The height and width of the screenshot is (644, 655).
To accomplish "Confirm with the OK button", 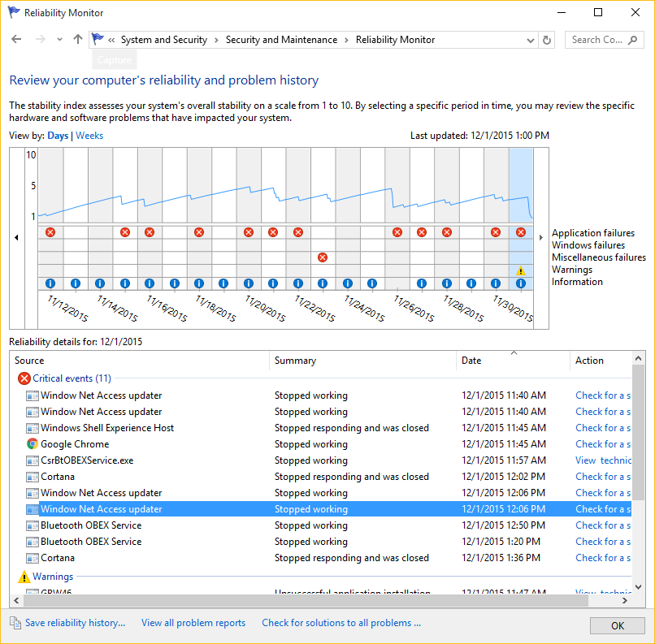I will click(x=617, y=625).
